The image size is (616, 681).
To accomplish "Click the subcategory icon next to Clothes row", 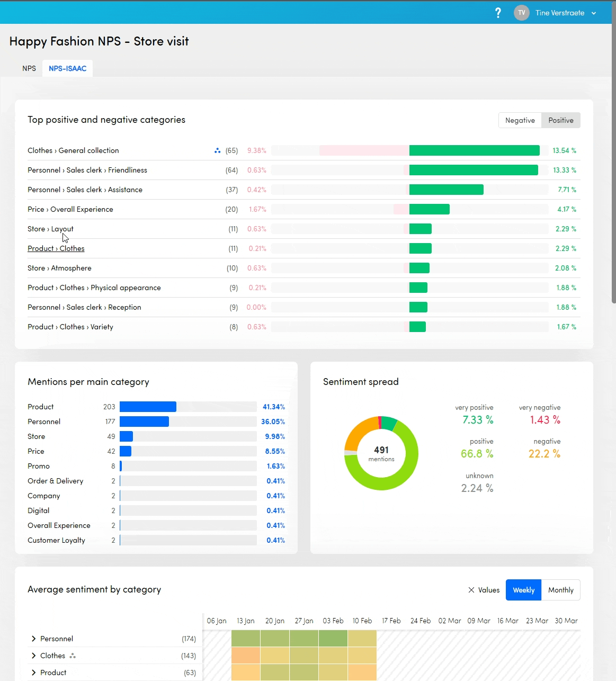I will pyautogui.click(x=73, y=656).
